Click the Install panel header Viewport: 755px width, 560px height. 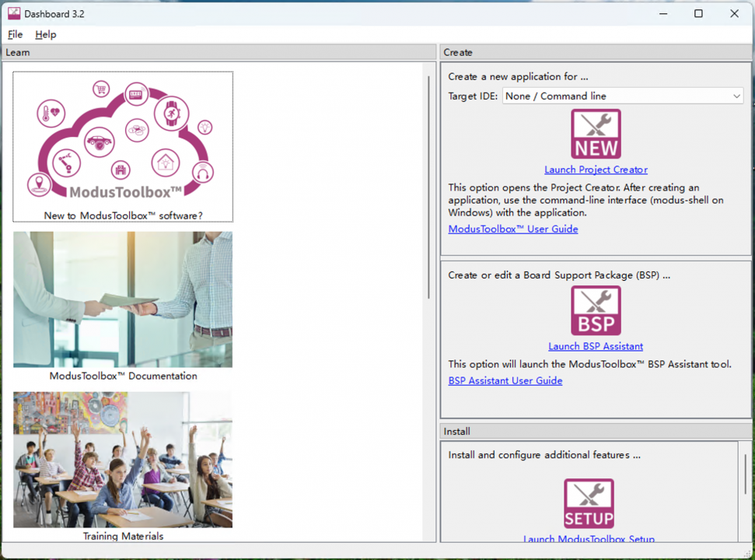pyautogui.click(x=595, y=431)
